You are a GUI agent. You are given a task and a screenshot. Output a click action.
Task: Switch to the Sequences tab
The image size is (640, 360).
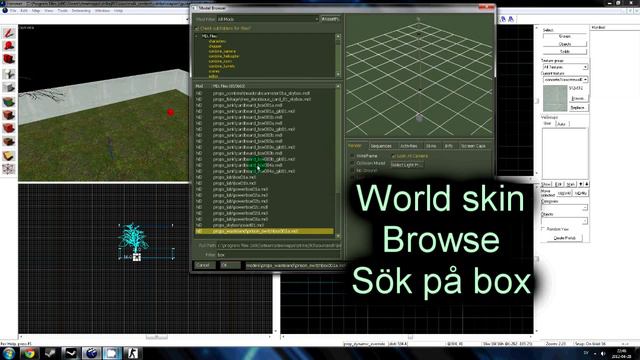tap(381, 146)
